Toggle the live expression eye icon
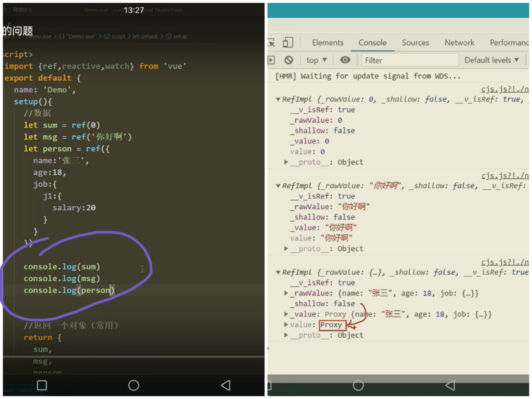Screen dimensions: 532x399 (345, 60)
